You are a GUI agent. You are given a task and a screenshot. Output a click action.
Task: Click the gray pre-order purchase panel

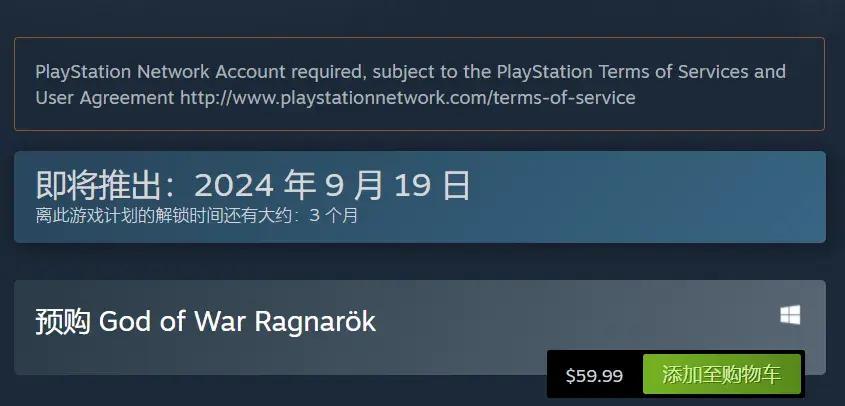click(x=420, y=327)
